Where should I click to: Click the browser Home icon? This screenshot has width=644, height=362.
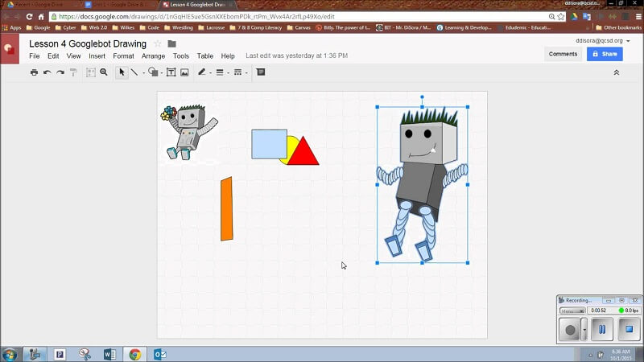pyautogui.click(x=41, y=16)
